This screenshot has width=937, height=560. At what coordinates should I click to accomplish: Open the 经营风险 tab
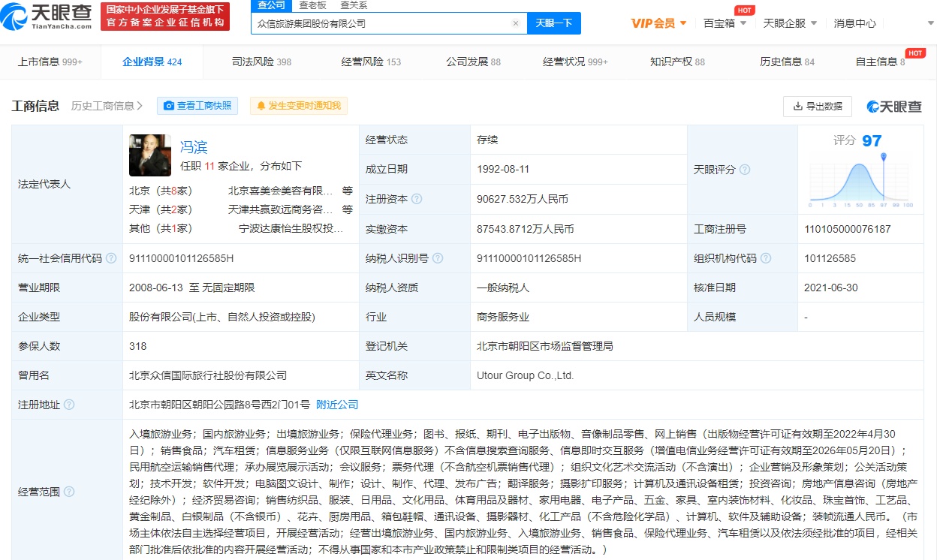tap(371, 62)
